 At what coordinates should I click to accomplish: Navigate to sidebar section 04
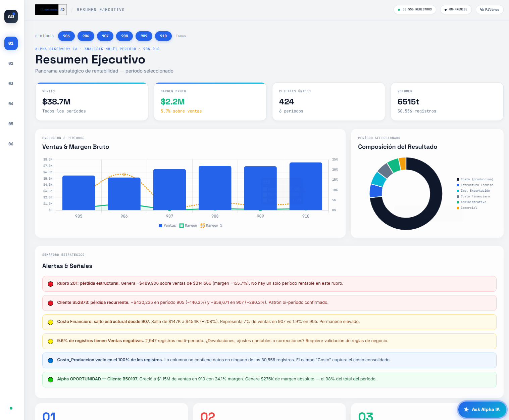[x=11, y=103]
